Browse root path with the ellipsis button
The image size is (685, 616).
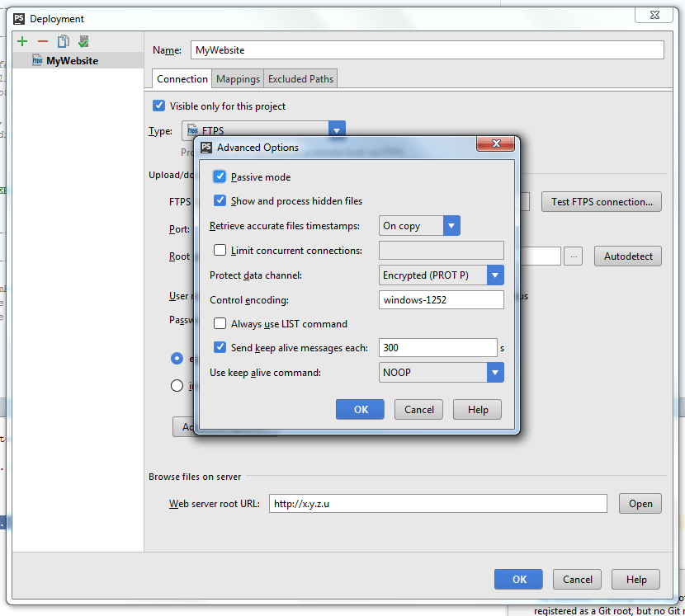pyautogui.click(x=573, y=256)
